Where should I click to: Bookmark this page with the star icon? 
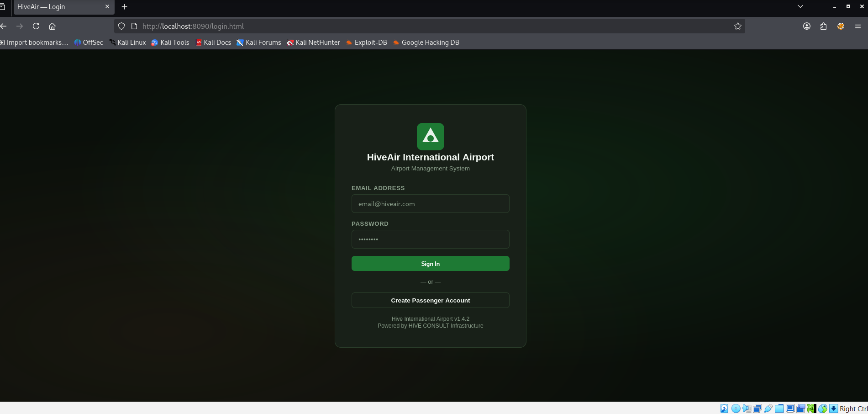(737, 26)
